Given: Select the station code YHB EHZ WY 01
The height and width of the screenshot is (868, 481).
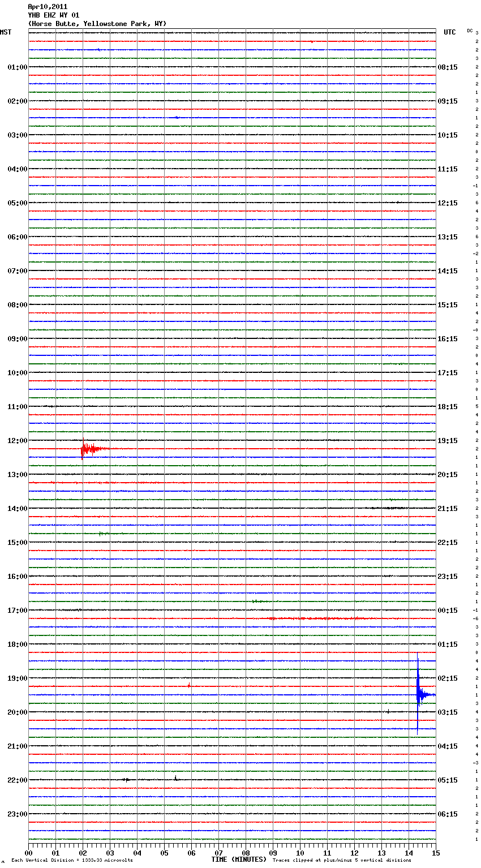Looking at the screenshot, I should (54, 15).
